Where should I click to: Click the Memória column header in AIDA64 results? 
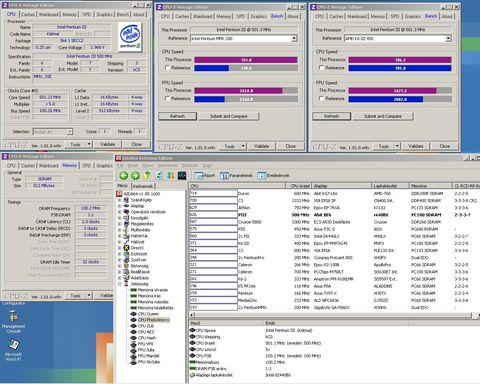[x=431, y=186]
